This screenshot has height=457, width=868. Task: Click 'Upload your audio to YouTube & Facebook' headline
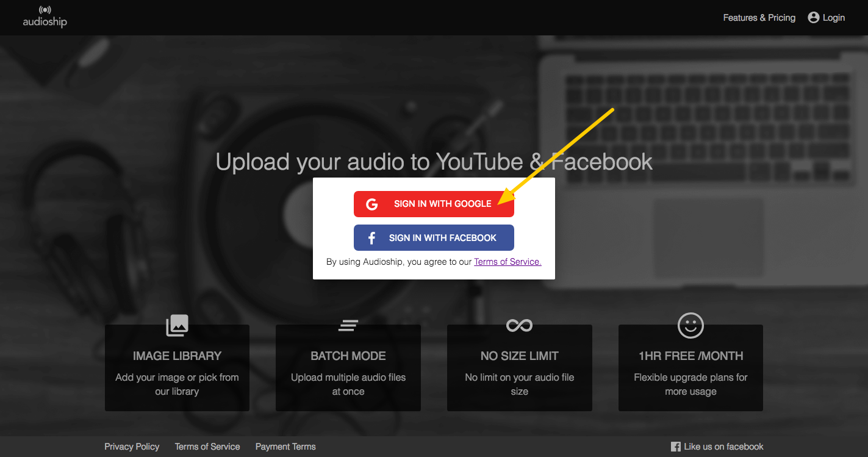point(434,162)
